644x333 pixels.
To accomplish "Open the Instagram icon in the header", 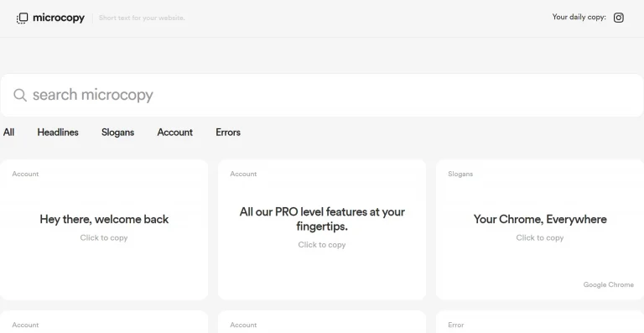I will (619, 18).
